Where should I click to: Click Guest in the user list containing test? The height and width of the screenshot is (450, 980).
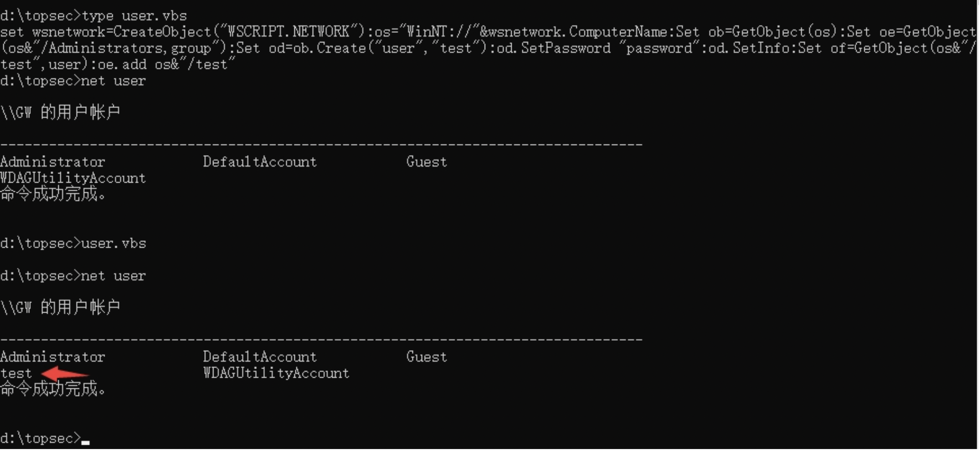click(x=426, y=357)
